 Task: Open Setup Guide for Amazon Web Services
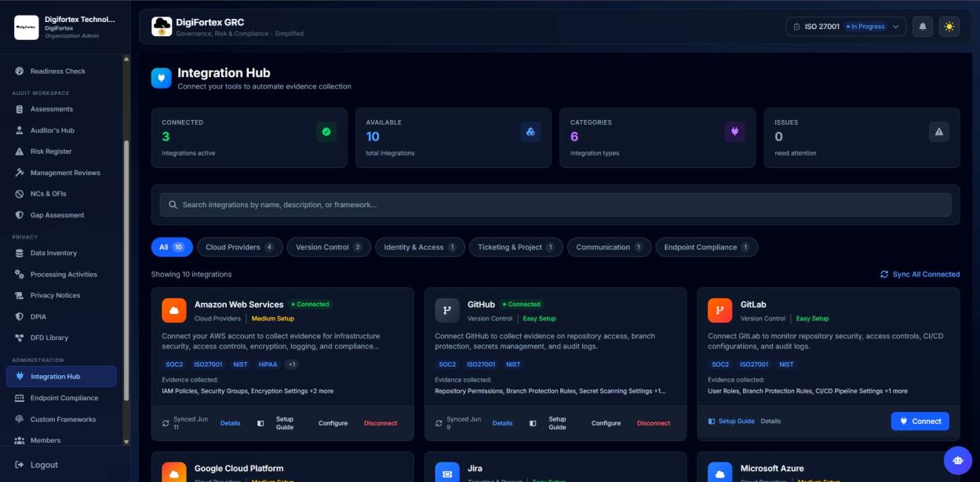pos(278,423)
